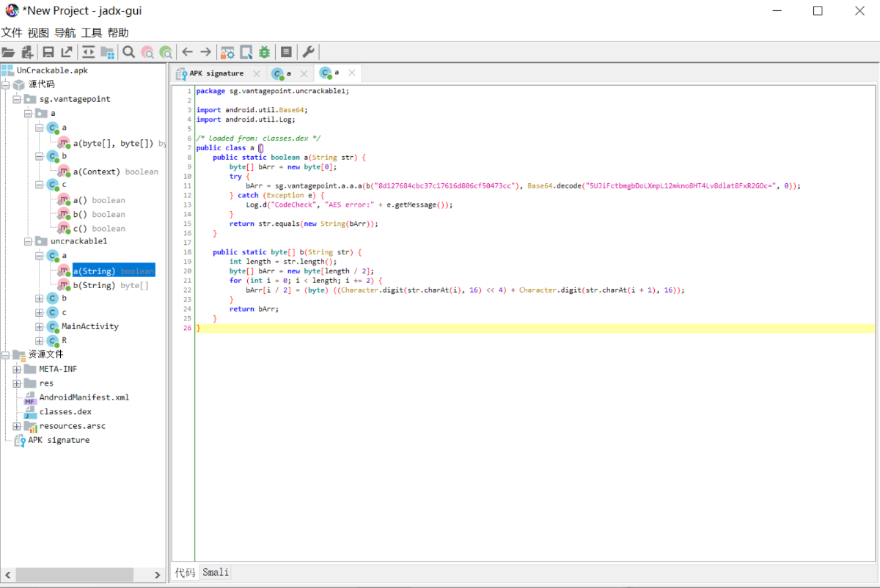Expand the MainActivity class node
Screen dimensions: 880x588
40,327
